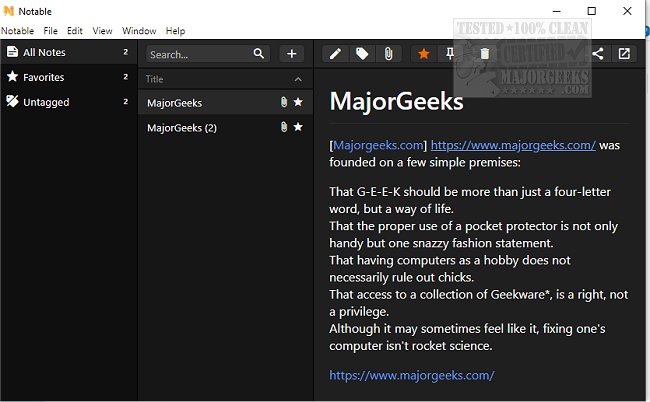This screenshot has height=402, width=650.
Task: Click the paperclip attachments toolbar icon
Action: (388, 54)
